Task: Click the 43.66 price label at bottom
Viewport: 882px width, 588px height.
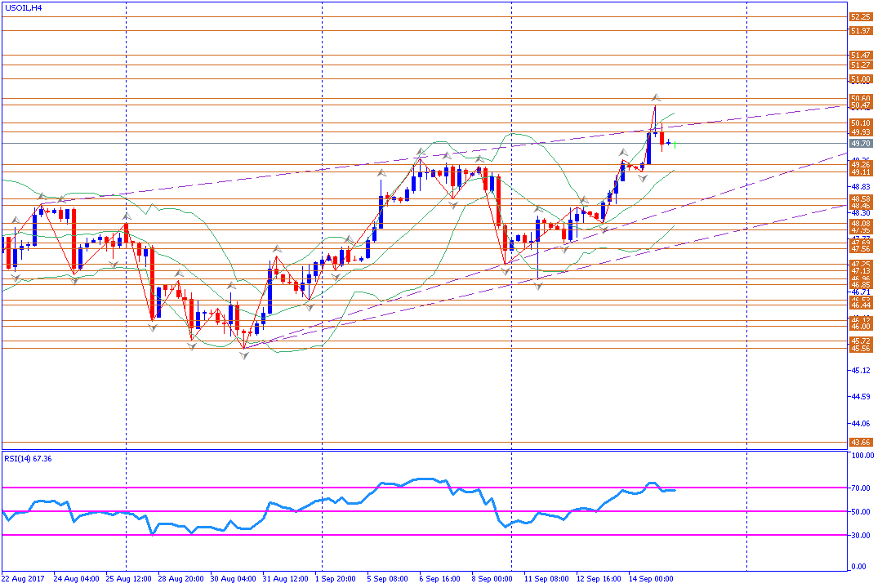Action: coord(859,443)
